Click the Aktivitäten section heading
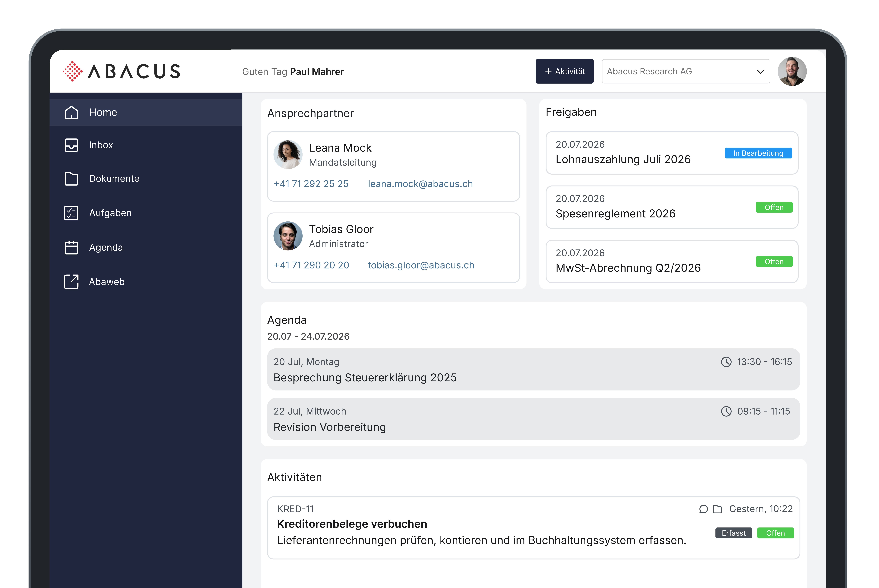The image size is (879, 588). coord(294,477)
